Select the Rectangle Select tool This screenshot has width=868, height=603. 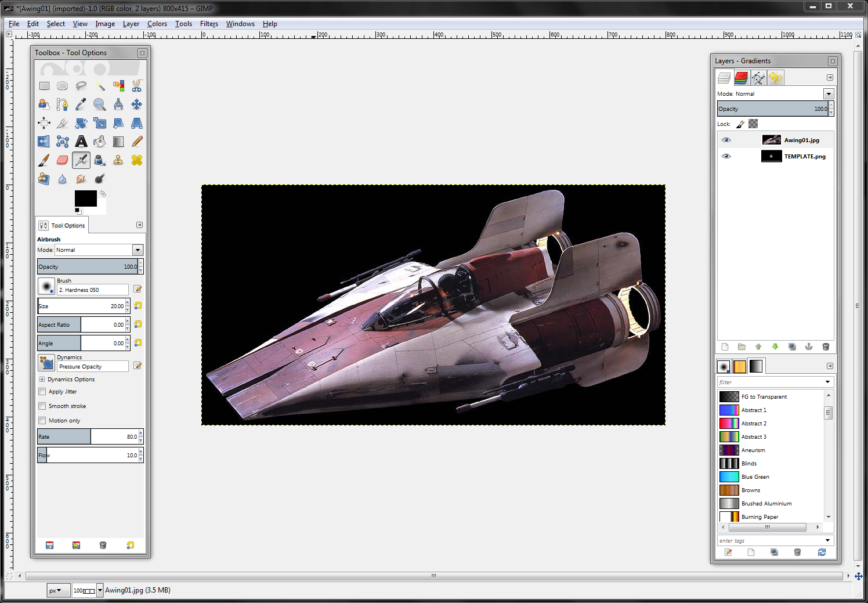pyautogui.click(x=44, y=86)
